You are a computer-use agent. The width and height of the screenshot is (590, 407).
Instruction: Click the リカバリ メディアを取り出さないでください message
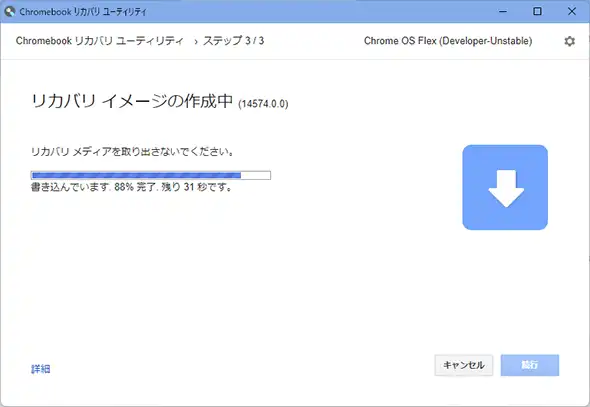point(132,152)
